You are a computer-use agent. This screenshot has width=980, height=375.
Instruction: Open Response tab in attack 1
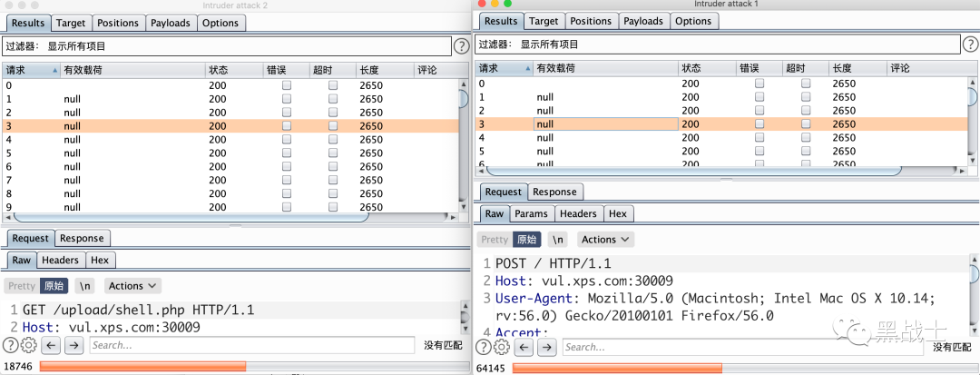[x=554, y=192]
